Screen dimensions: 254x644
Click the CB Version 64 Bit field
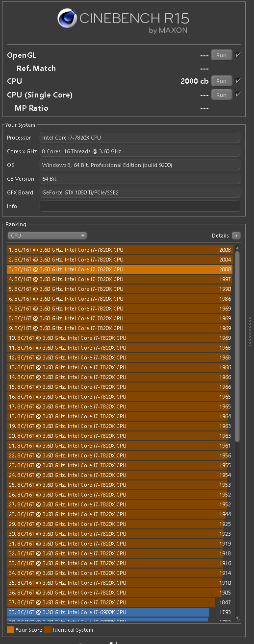[x=140, y=179]
